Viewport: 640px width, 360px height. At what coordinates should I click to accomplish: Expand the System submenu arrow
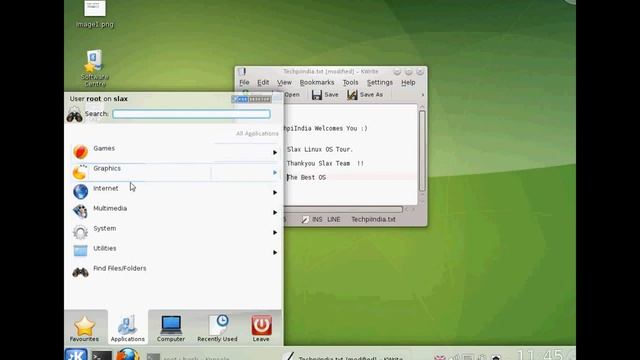click(x=275, y=232)
